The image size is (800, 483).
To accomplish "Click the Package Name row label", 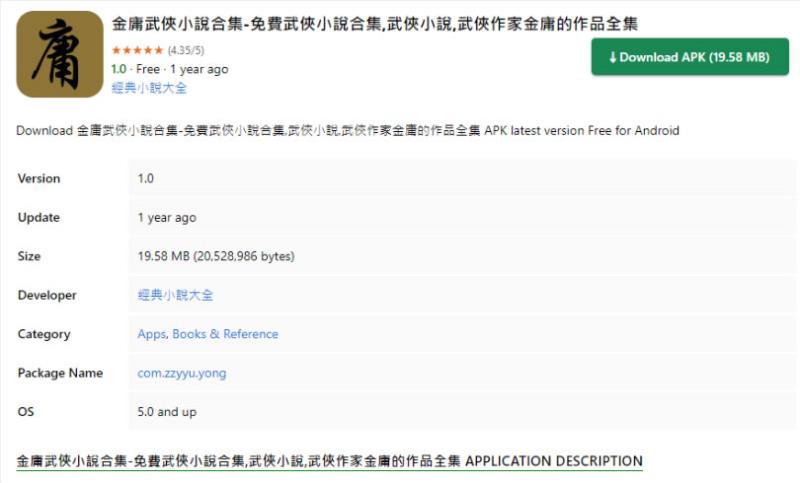I will (x=60, y=373).
